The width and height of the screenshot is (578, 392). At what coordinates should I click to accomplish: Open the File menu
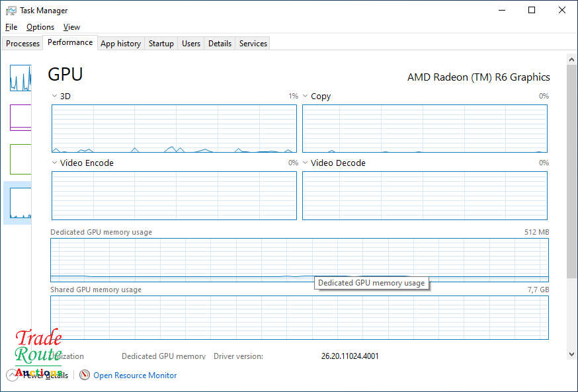tap(11, 27)
